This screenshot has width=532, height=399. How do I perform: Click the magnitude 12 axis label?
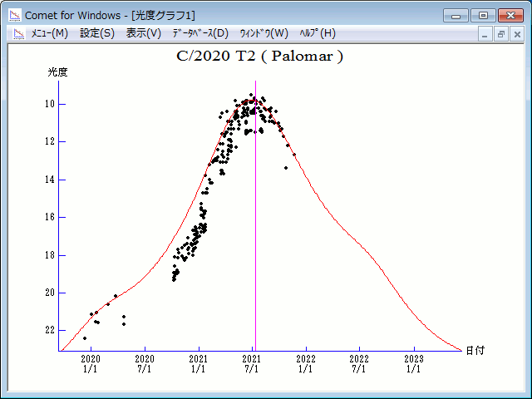coord(50,141)
